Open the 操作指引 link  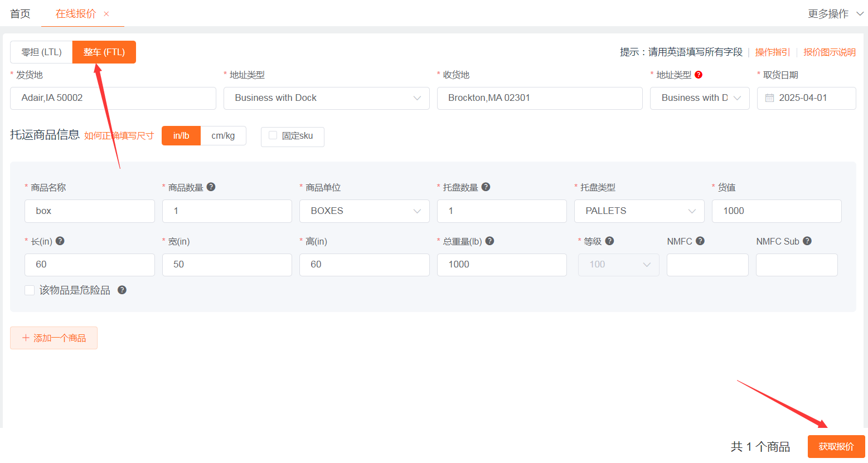[x=772, y=52]
